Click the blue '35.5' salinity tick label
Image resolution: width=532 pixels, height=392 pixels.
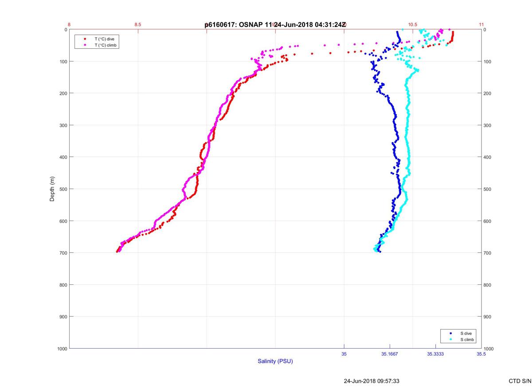click(481, 354)
